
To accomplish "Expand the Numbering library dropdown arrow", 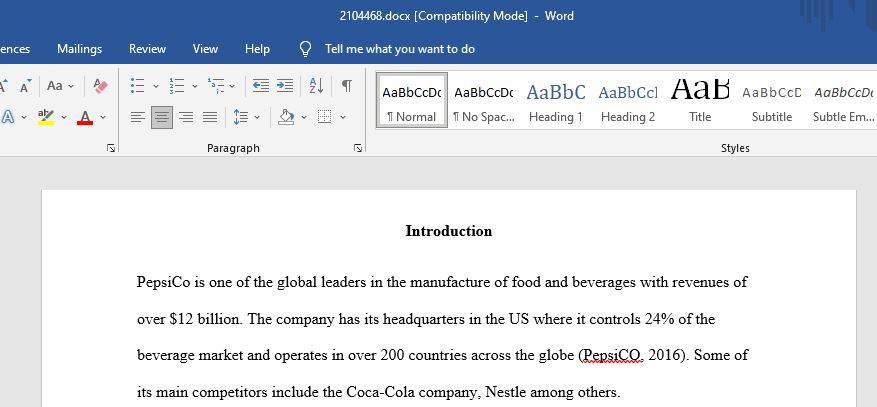I will tap(195, 86).
